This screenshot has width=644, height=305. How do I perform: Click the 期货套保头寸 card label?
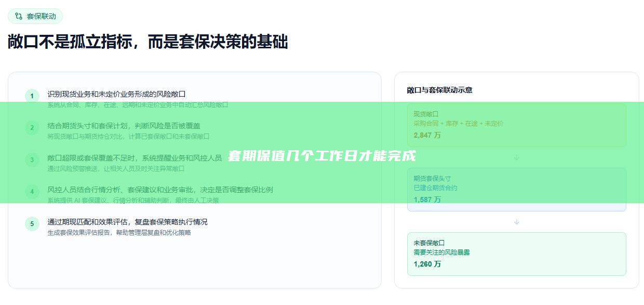433,178
